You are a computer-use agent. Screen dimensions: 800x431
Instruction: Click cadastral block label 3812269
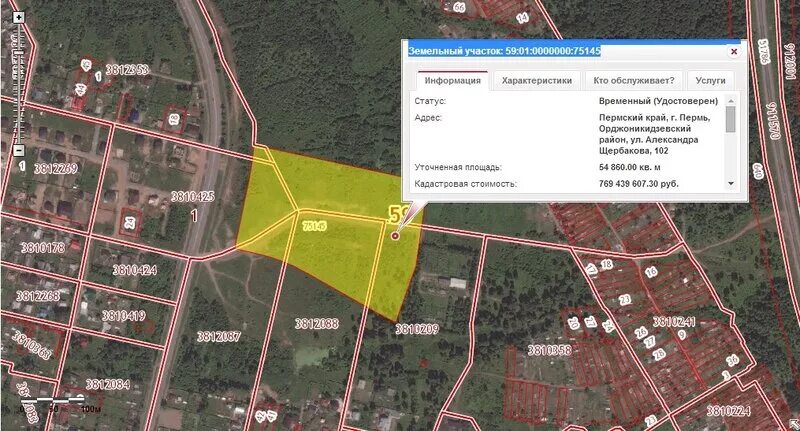[56, 168]
